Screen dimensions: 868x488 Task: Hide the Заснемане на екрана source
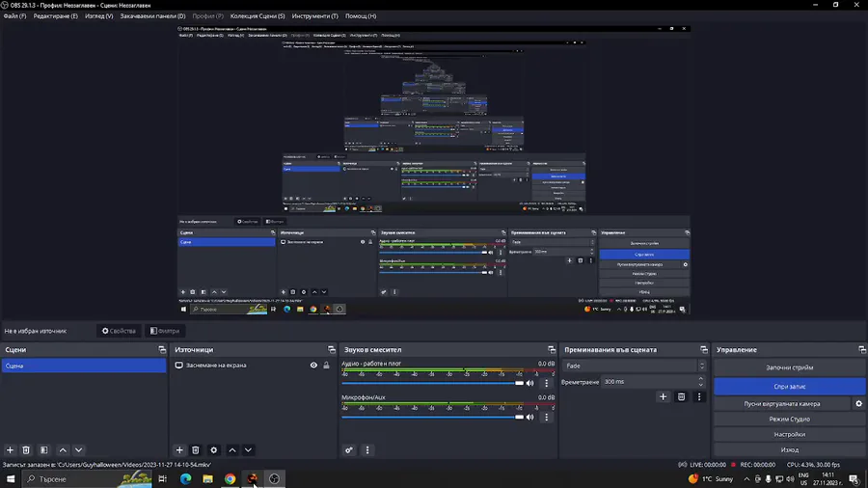[x=313, y=366]
